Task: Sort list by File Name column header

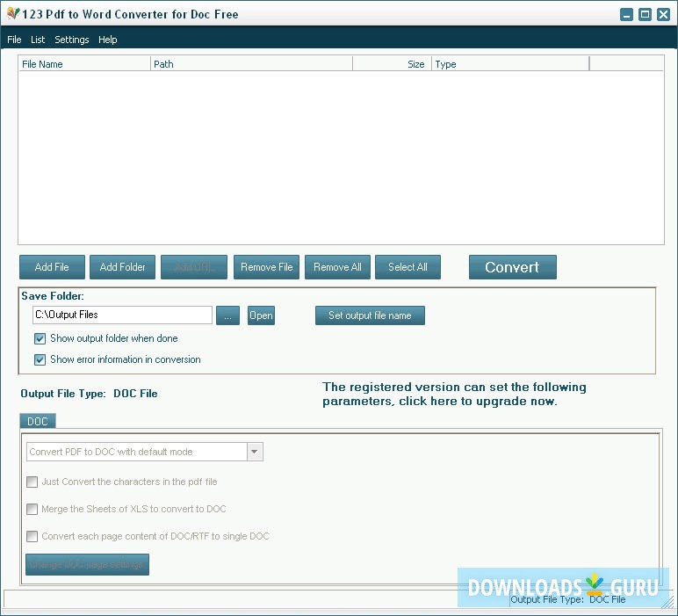Action: tap(84, 64)
